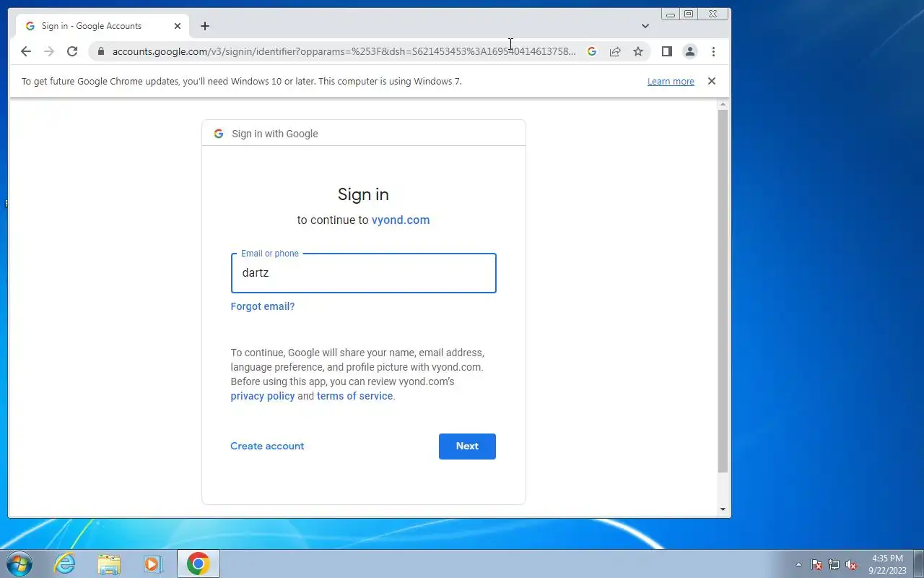The image size is (924, 578).
Task: Click the blue Next button
Action: click(x=467, y=447)
